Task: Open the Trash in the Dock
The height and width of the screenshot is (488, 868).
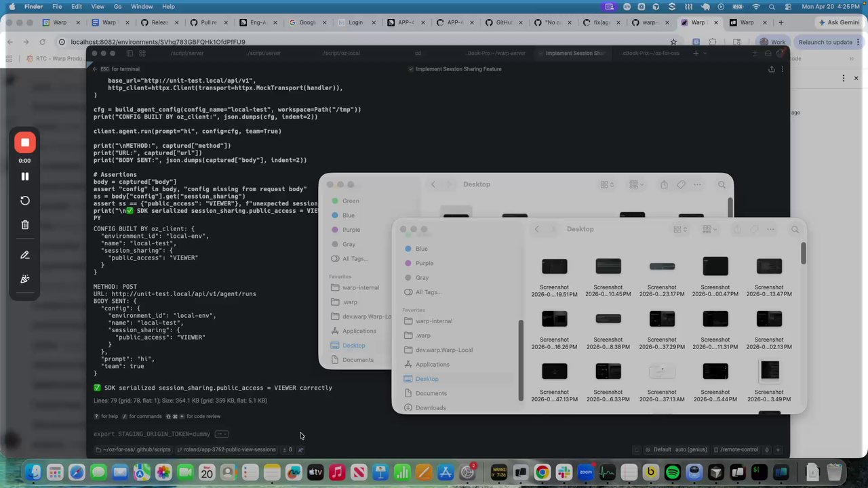Action: pyautogui.click(x=835, y=472)
